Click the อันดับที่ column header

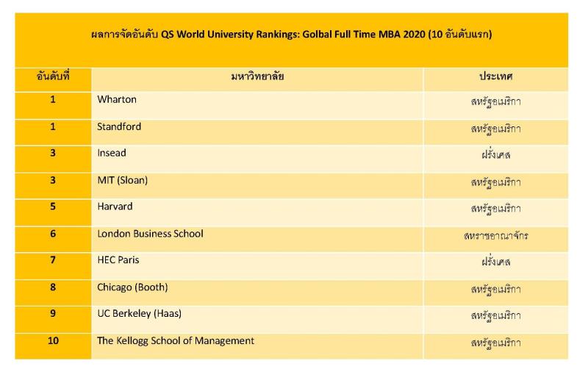click(53, 76)
